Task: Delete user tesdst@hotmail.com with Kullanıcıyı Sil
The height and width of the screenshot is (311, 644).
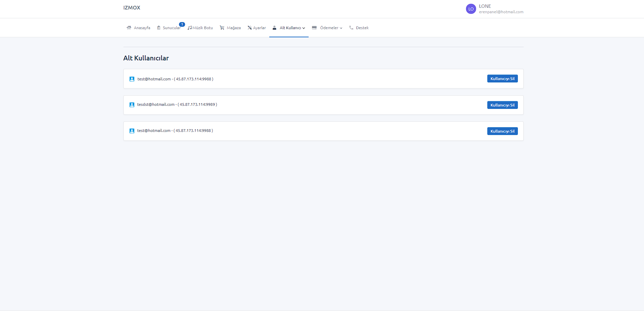Action: (502, 105)
